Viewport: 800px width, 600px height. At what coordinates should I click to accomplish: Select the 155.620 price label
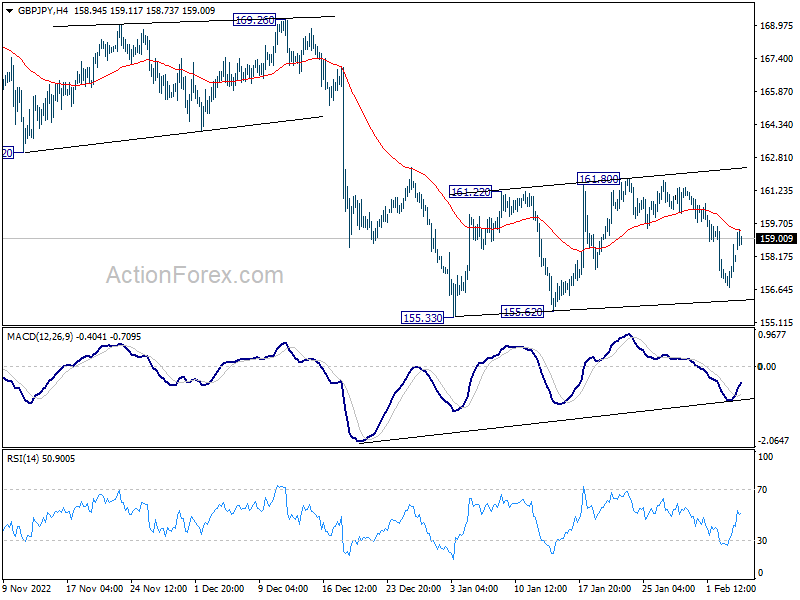point(522,312)
